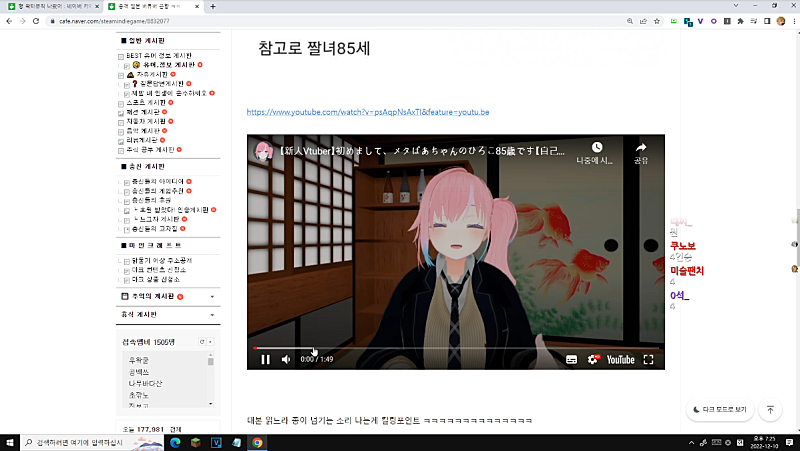The image size is (800, 451).
Task: Jump to page top with arrow button
Action: coord(770,409)
